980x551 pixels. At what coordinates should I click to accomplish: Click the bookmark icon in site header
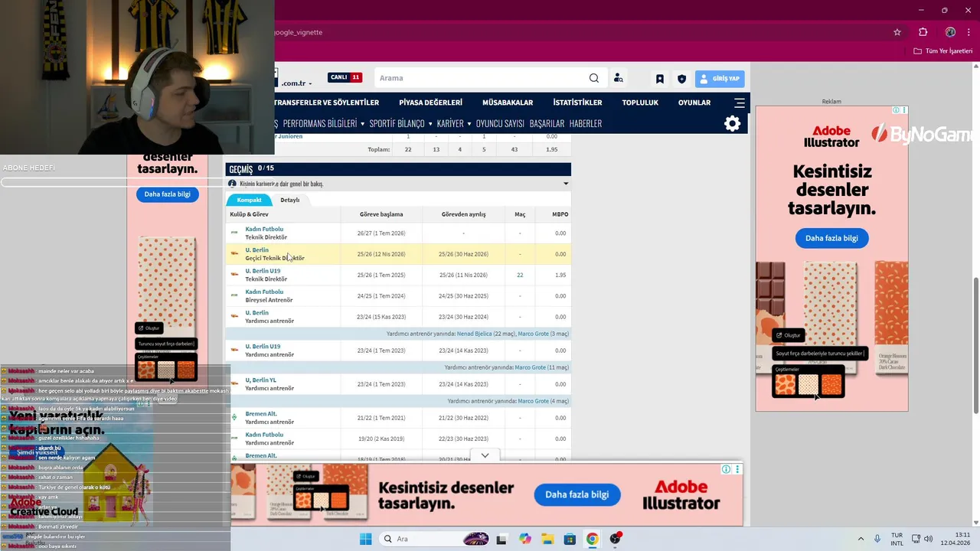659,78
